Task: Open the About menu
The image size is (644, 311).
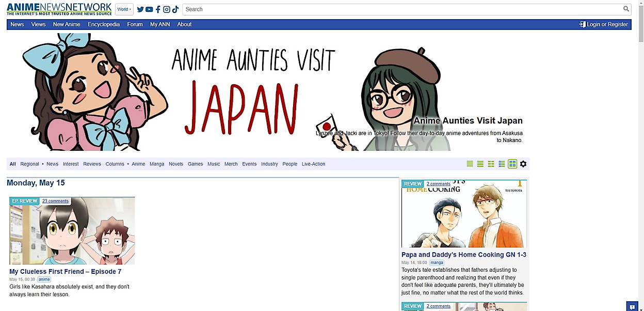Action: pos(184,24)
